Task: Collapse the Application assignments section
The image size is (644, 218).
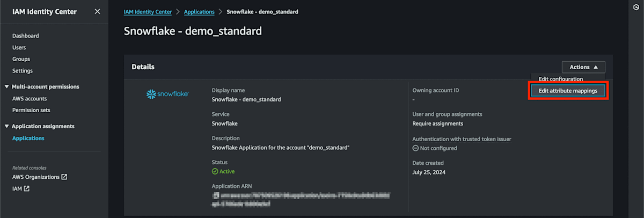Action: [x=6, y=126]
